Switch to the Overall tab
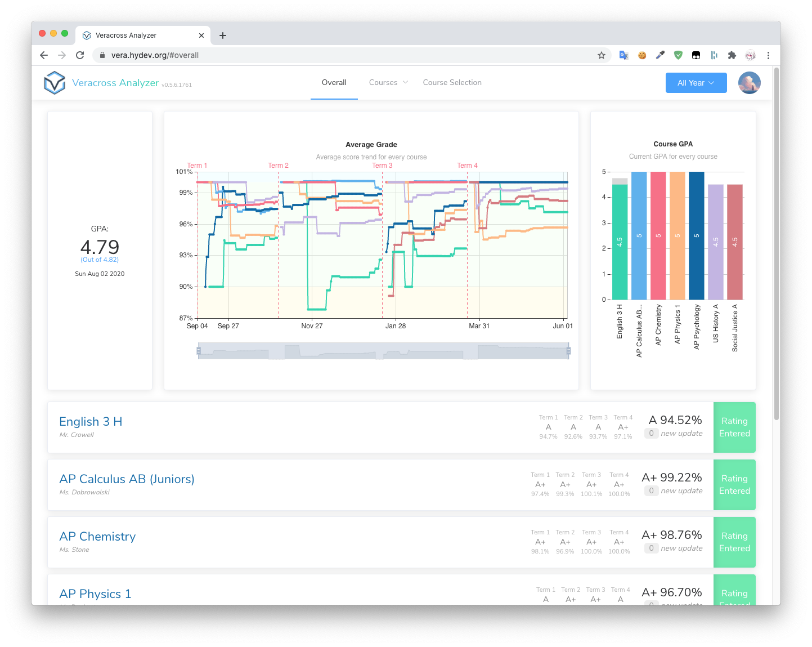The width and height of the screenshot is (812, 647). [x=334, y=83]
